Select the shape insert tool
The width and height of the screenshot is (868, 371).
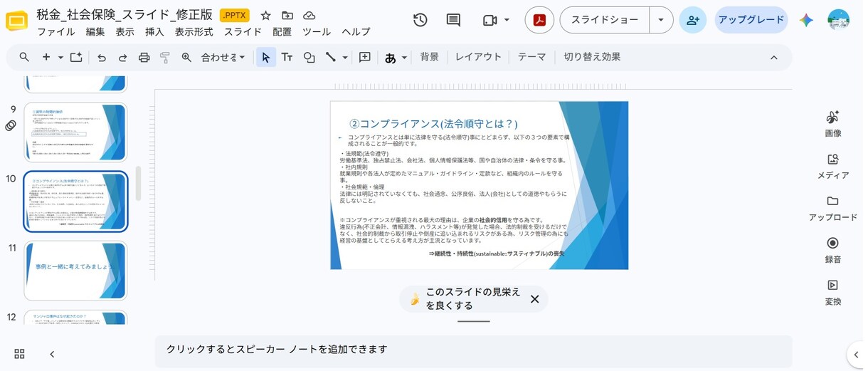(309, 57)
